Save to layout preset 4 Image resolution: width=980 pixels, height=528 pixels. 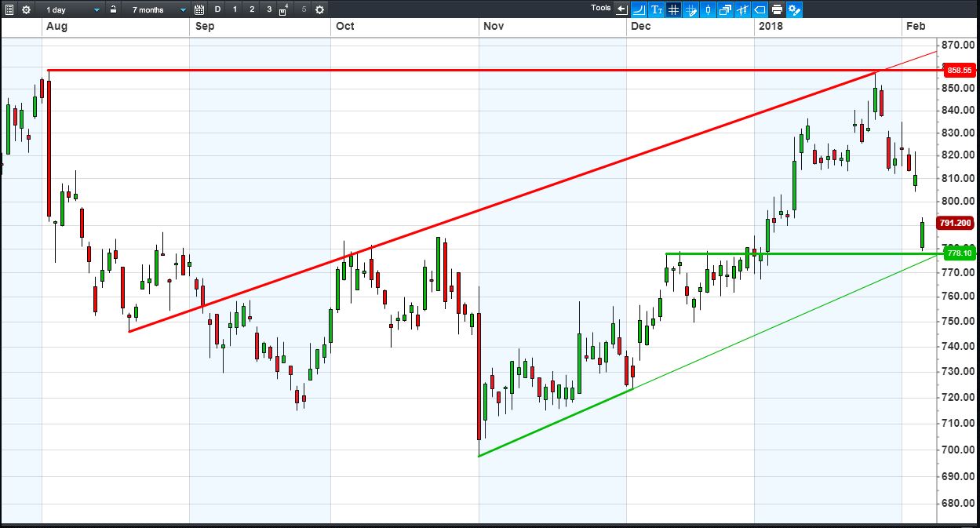tap(284, 10)
